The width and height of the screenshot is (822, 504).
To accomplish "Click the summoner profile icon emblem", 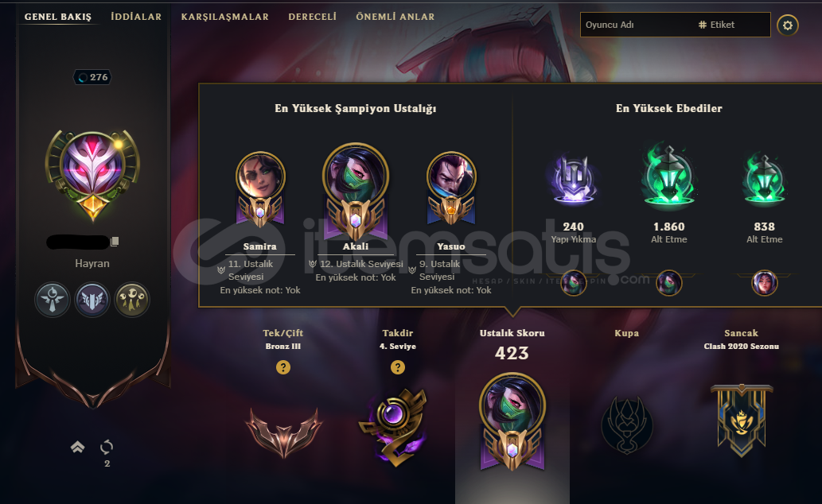I will [92, 173].
